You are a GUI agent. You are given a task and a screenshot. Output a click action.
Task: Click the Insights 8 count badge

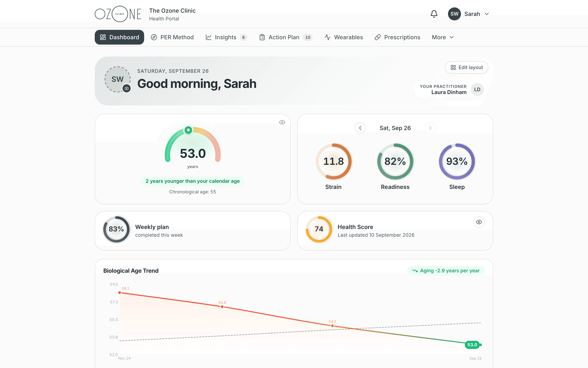point(243,37)
